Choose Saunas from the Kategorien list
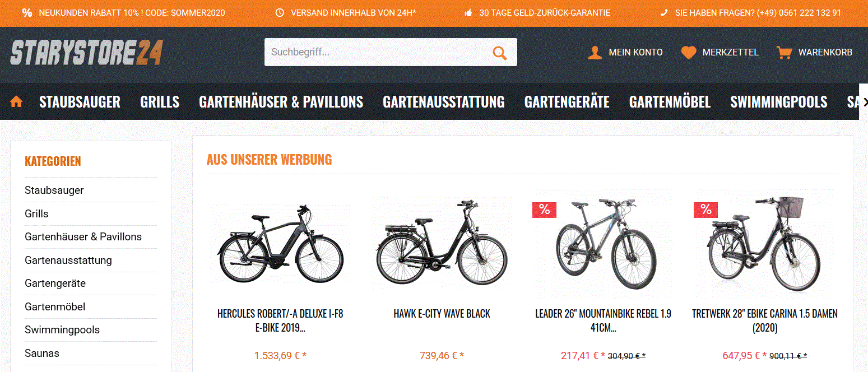 [x=42, y=353]
